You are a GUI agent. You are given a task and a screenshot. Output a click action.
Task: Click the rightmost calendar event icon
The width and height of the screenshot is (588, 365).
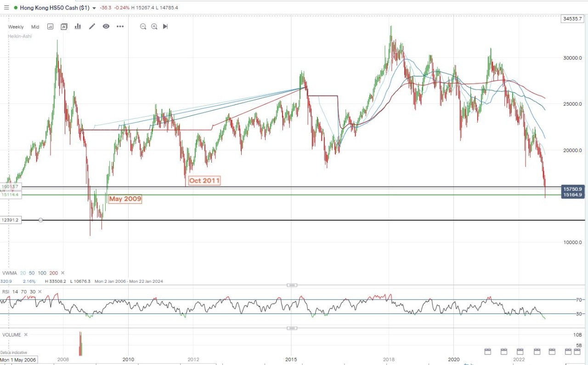(577, 352)
